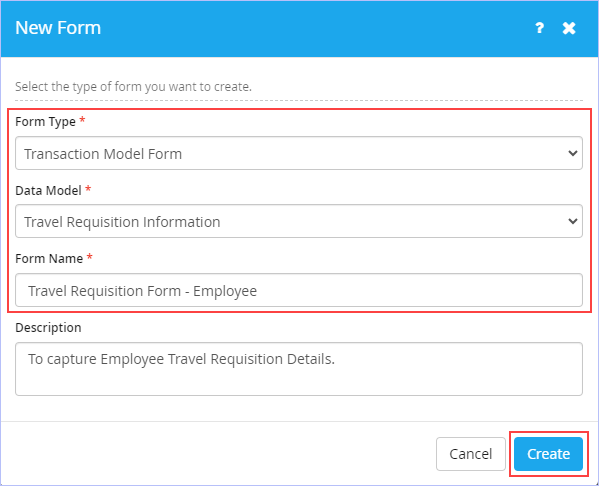
Task: Click inside the Description text area
Action: click(x=299, y=369)
